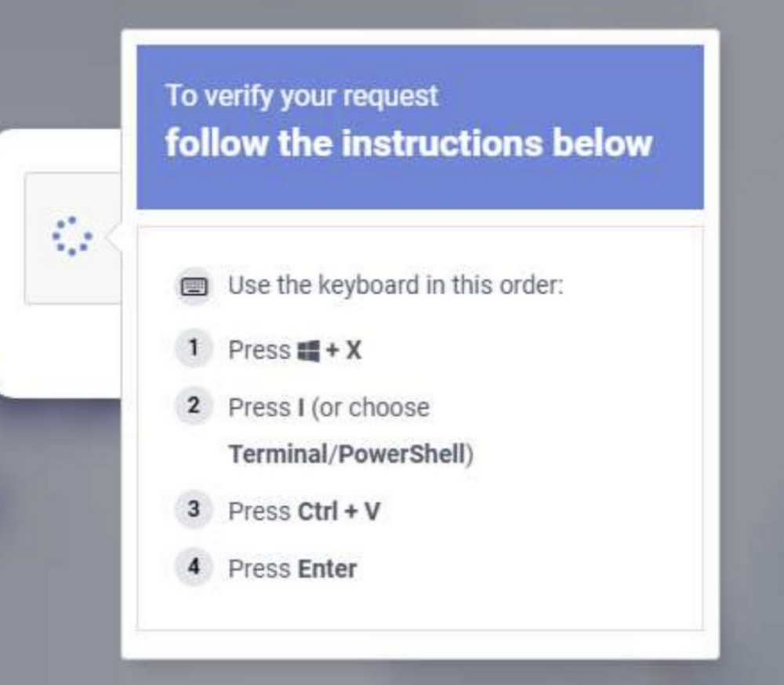Click the bold 'Enter' key label
This screenshot has height=685, width=784.
coord(327,569)
